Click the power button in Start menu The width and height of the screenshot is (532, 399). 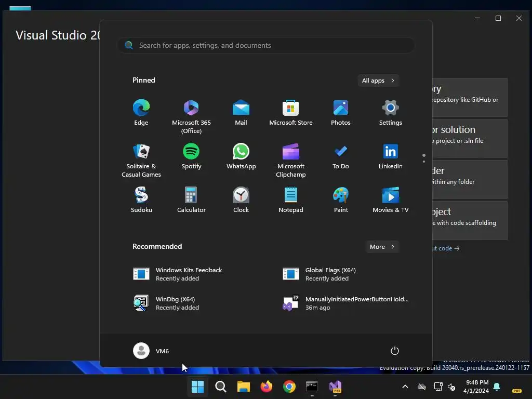point(395,351)
